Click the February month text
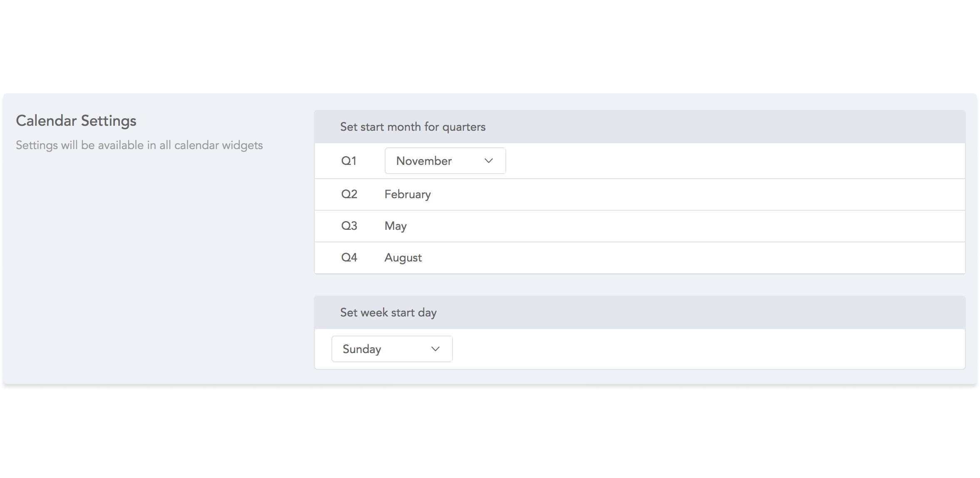The height and width of the screenshot is (478, 980). point(408,194)
